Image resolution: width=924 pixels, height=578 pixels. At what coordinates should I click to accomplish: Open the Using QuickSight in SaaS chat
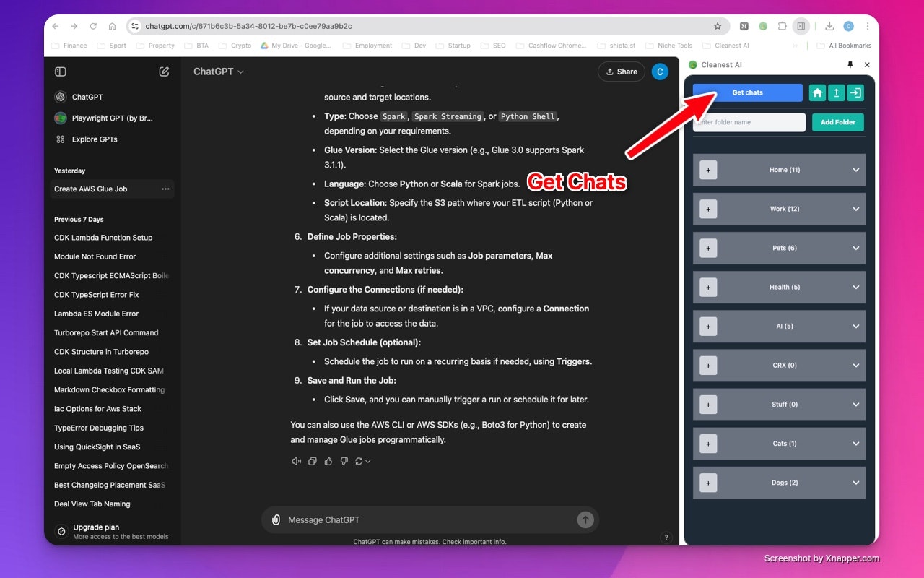(x=97, y=447)
